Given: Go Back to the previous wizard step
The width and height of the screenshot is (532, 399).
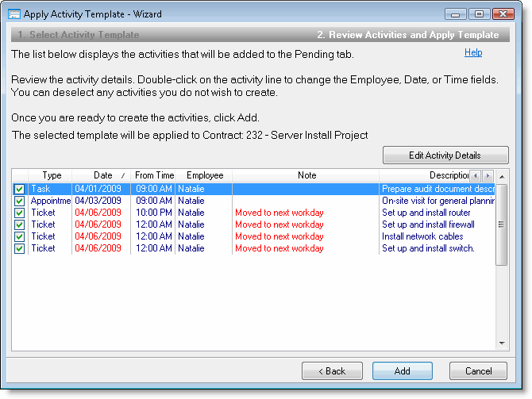Looking at the screenshot, I should (x=332, y=370).
